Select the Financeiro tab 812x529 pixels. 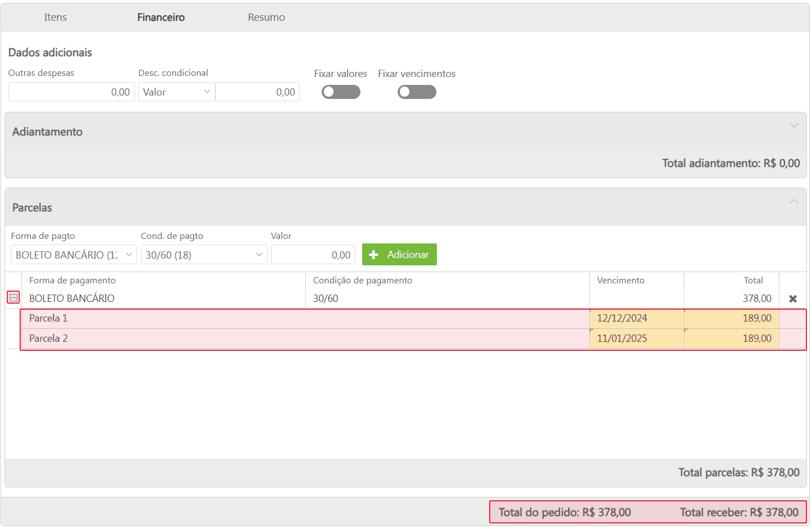pyautogui.click(x=161, y=17)
